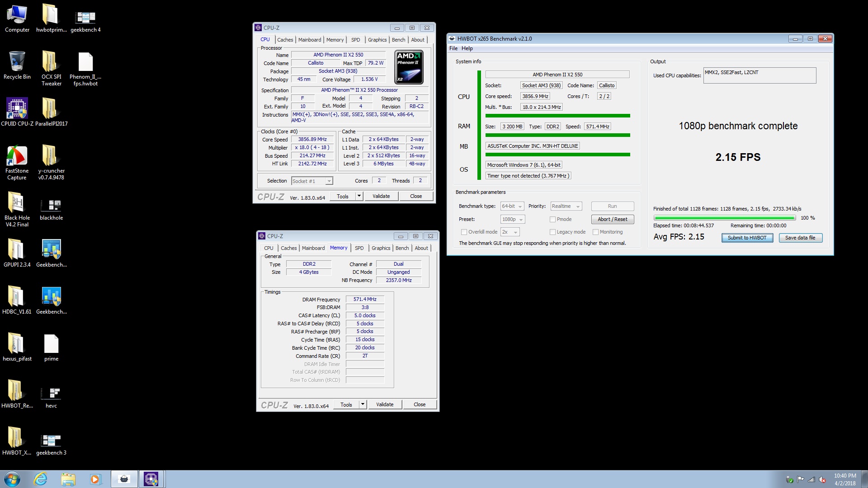Open the Windows Start menu orb
Screen dimensions: 868x488
click(12, 479)
